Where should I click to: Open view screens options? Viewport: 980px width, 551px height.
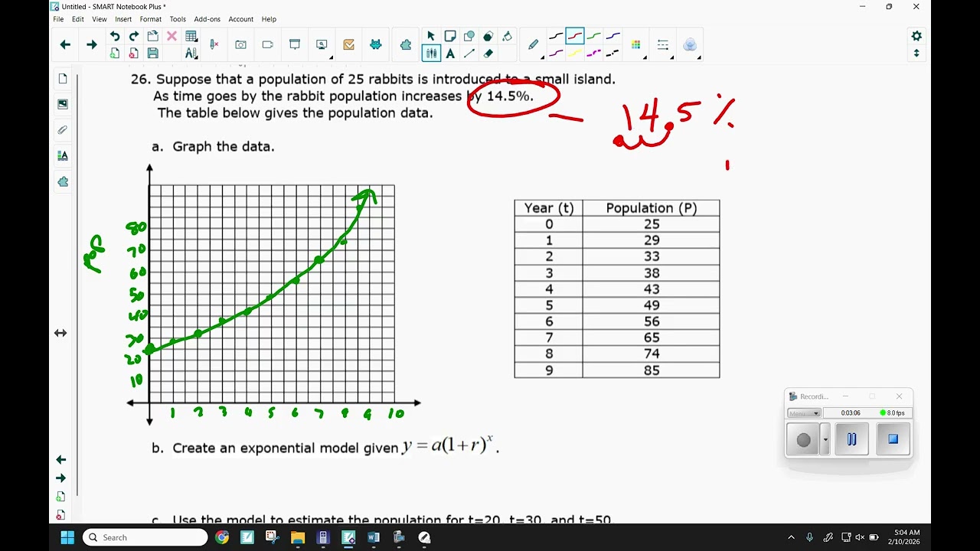pyautogui.click(x=322, y=45)
